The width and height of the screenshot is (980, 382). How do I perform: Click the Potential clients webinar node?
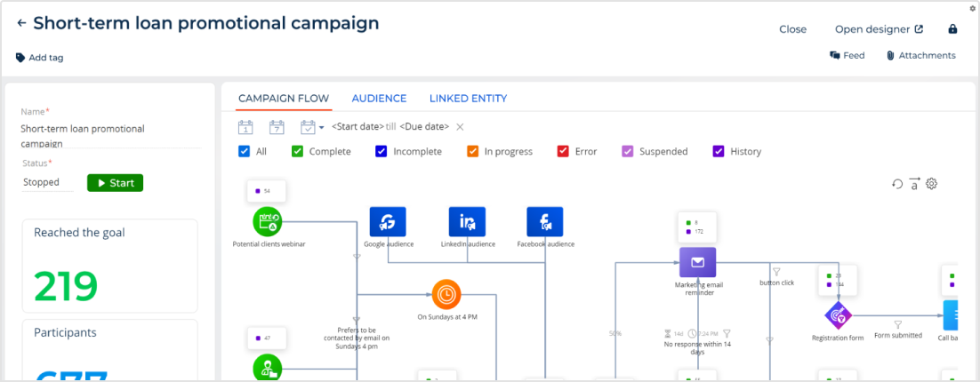268,221
